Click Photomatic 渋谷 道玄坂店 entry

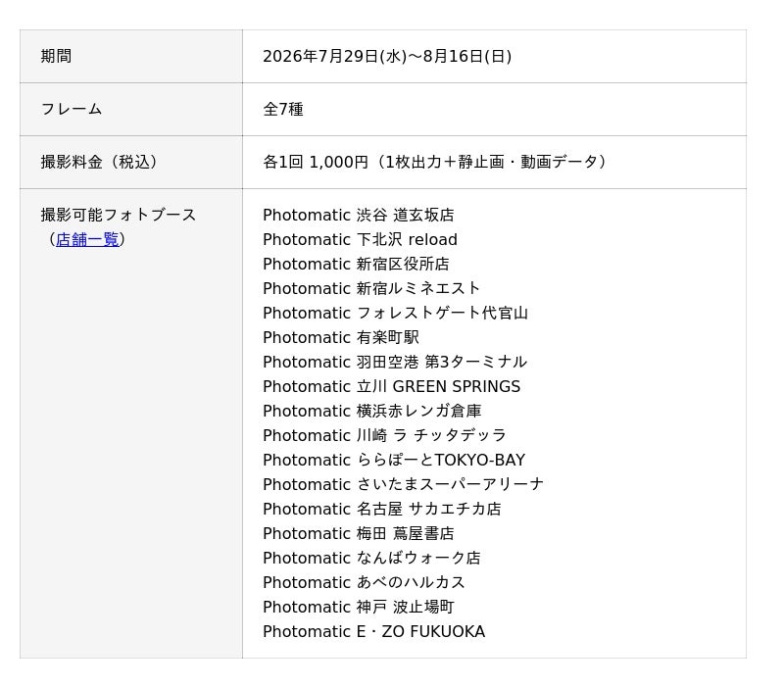(x=359, y=215)
